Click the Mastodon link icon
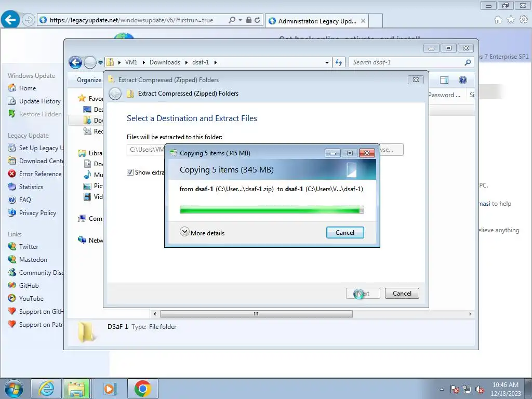This screenshot has width=532, height=399. pos(12,260)
